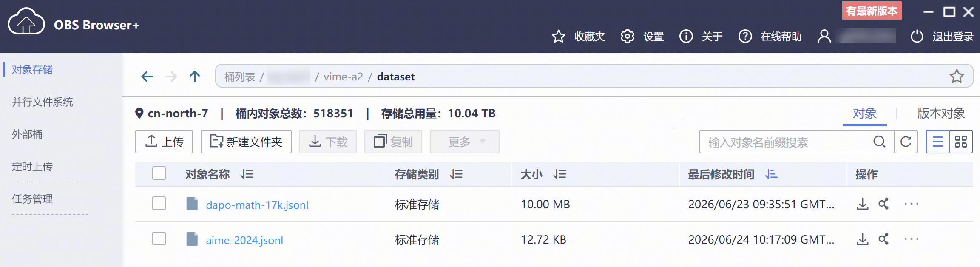
Task: Expand the 更多 dropdown
Action: pos(465,142)
